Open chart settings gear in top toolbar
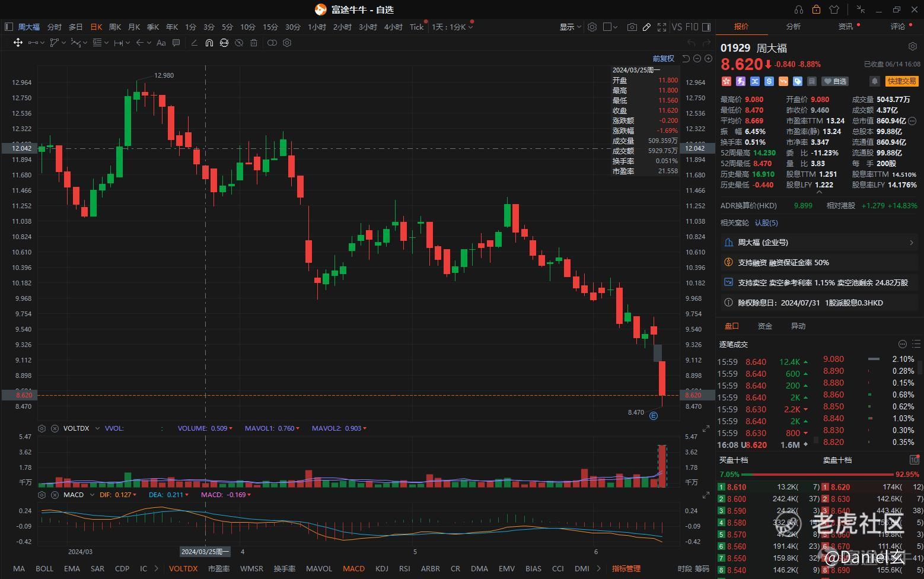This screenshot has width=924, height=579. (x=592, y=27)
